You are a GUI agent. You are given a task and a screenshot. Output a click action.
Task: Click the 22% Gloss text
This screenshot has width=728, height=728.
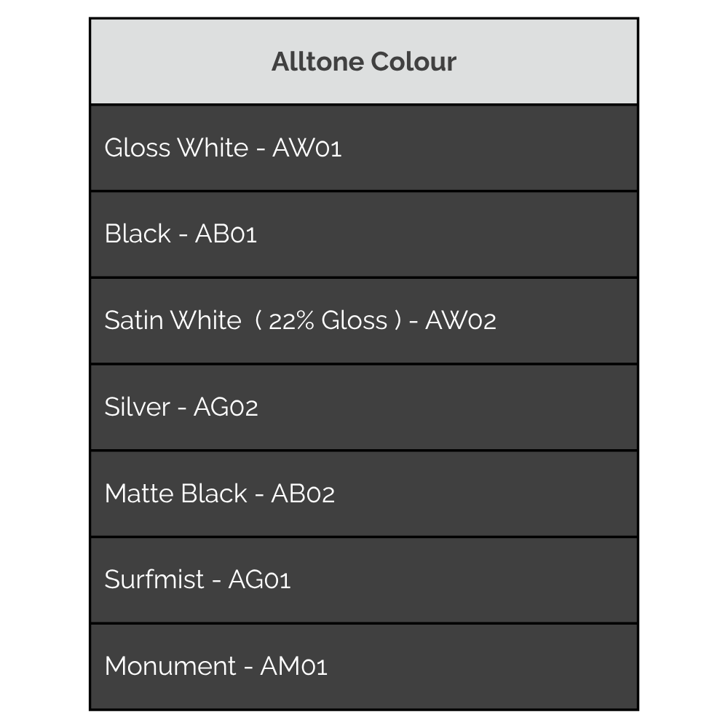point(328,320)
